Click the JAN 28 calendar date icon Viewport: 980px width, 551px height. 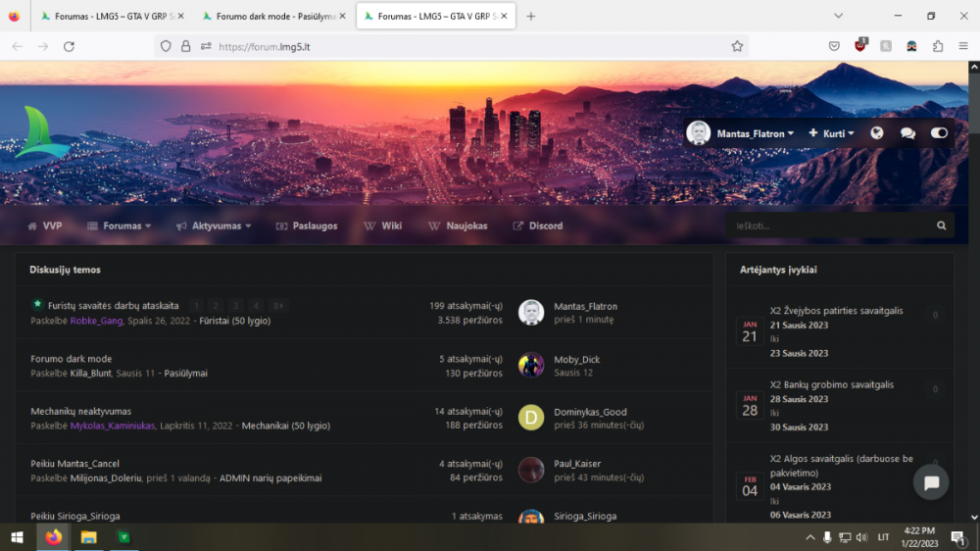click(750, 405)
